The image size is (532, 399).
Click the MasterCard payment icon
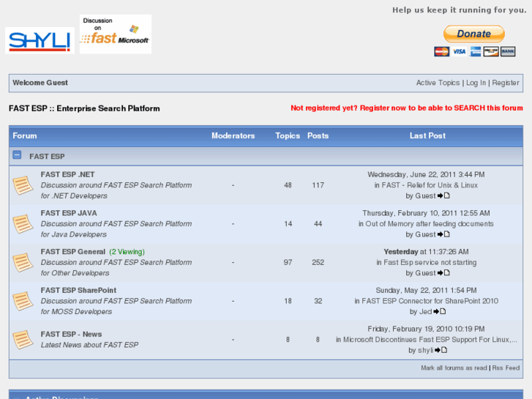click(441, 52)
